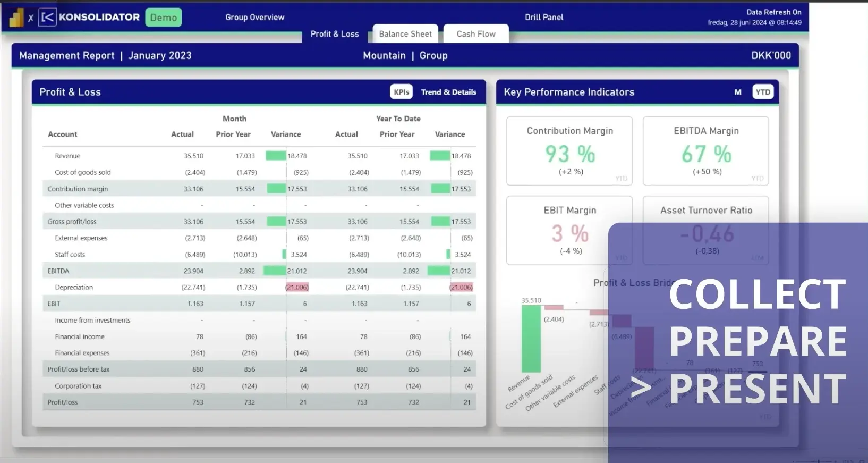The height and width of the screenshot is (463, 868).
Task: Select the Financial income row label
Action: coord(80,336)
